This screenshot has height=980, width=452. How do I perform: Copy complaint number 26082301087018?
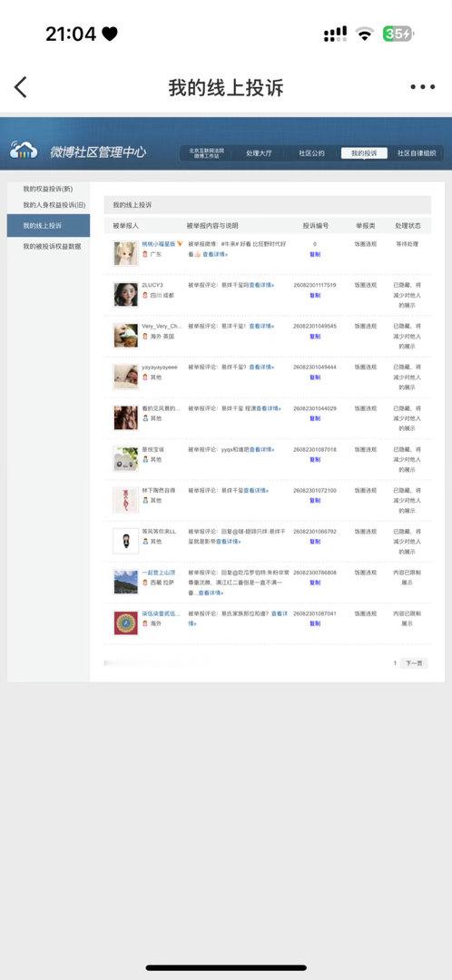coord(314,459)
